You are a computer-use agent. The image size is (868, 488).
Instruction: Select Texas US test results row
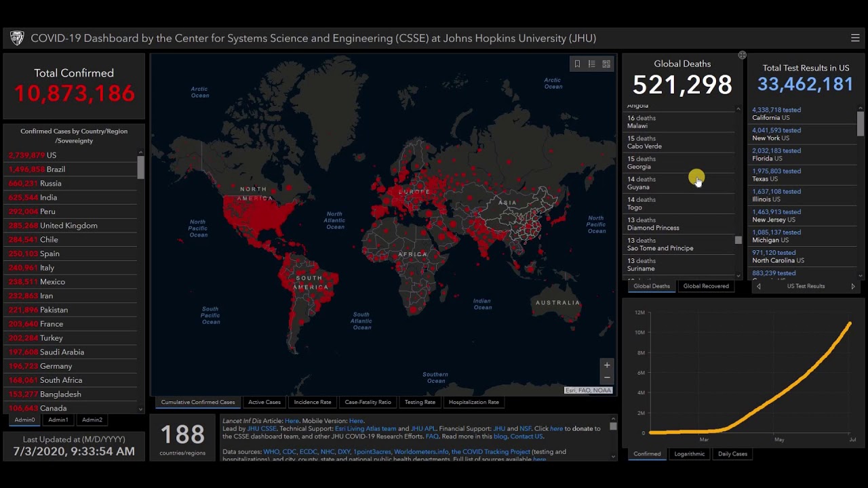(x=803, y=175)
